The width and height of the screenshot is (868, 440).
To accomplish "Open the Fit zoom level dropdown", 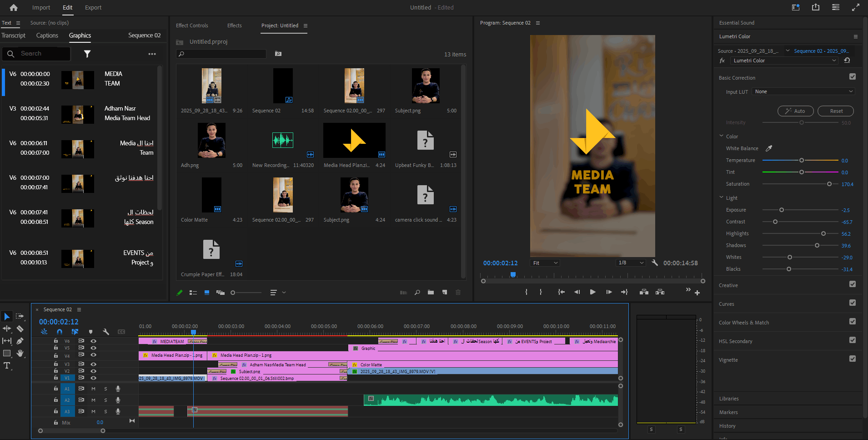I will click(x=545, y=263).
